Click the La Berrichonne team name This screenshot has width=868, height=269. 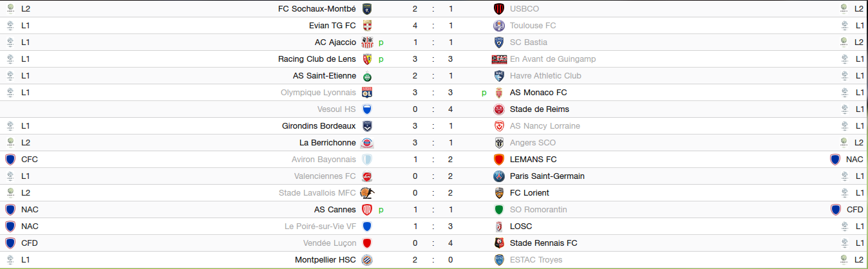point(328,143)
